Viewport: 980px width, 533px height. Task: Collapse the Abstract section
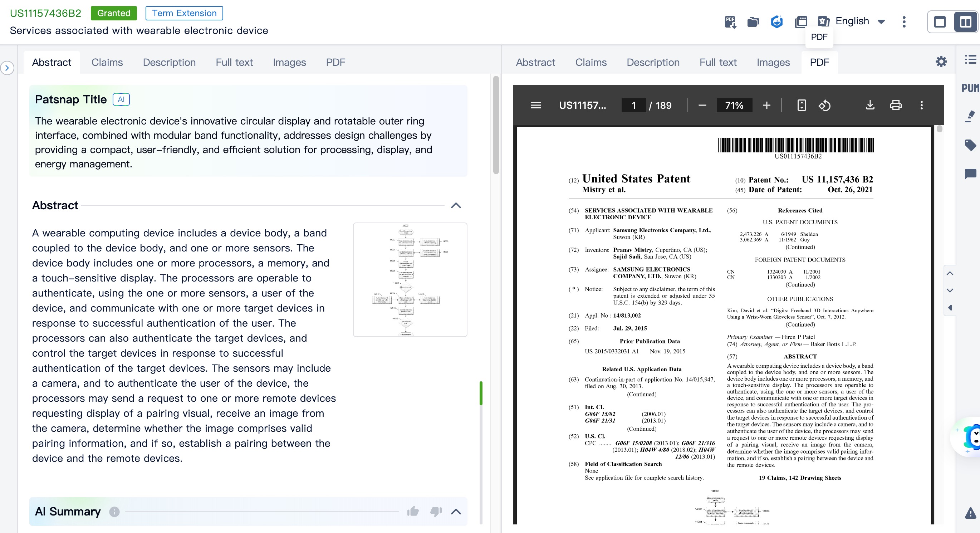[x=456, y=205]
